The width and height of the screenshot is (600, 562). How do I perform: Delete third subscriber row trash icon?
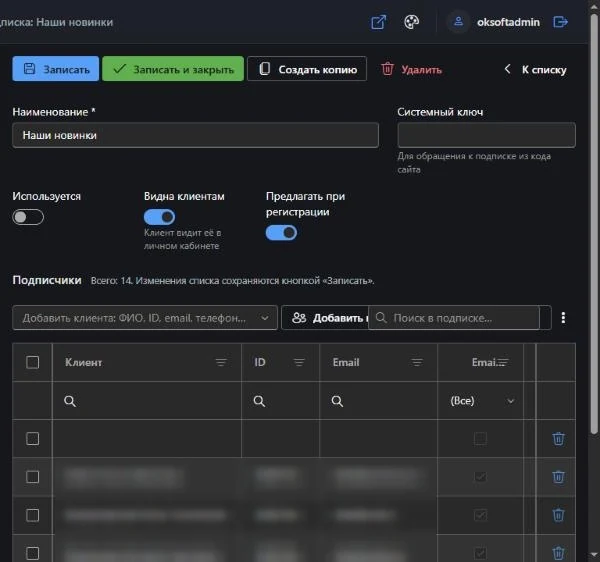click(558, 515)
